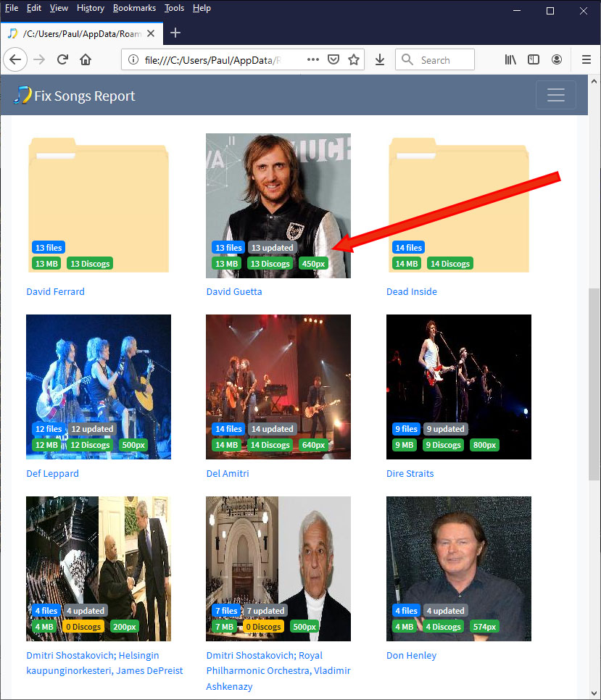Screen dimensions: 601x700
Task: Open the Library icon in toolbar
Action: click(x=510, y=59)
